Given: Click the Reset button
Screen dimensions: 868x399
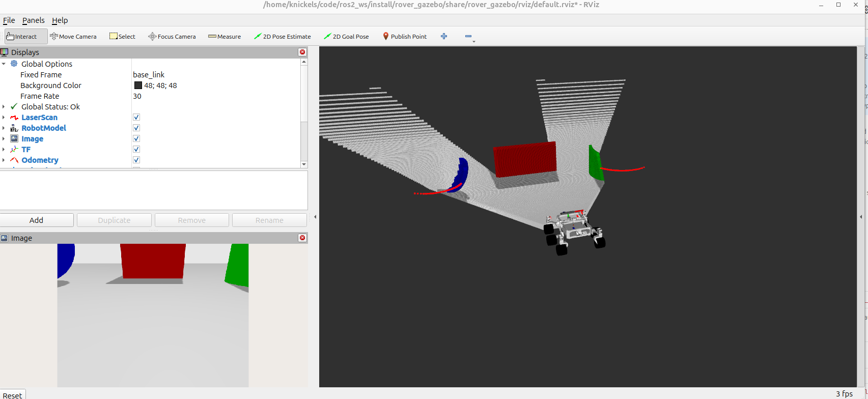Looking at the screenshot, I should point(12,395).
